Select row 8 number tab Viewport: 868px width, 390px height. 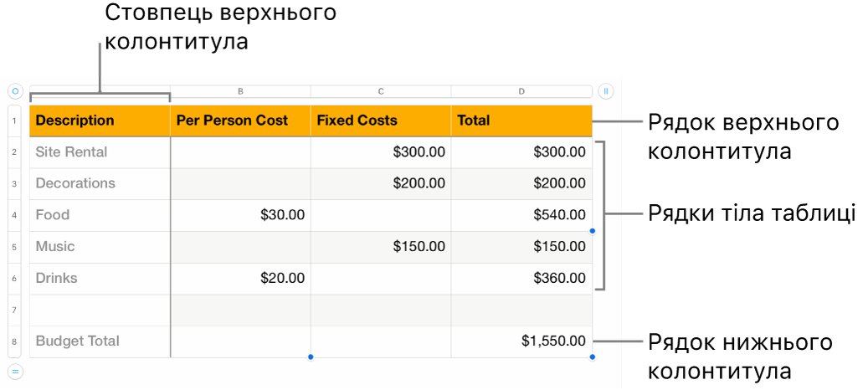click(x=15, y=341)
